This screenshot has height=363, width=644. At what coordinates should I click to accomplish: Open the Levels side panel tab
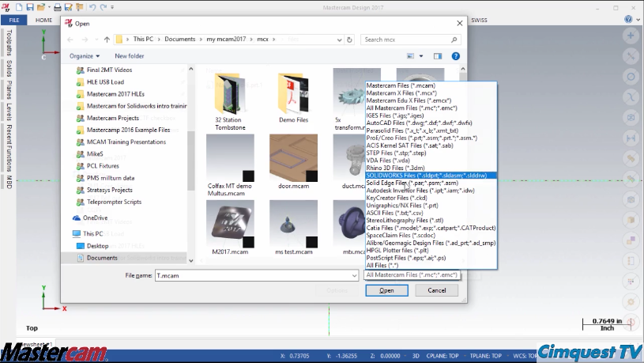pos(9,112)
